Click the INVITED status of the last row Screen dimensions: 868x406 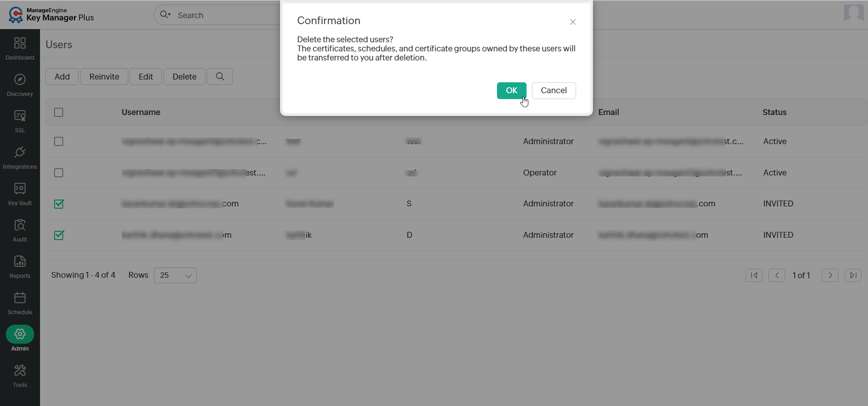778,235
